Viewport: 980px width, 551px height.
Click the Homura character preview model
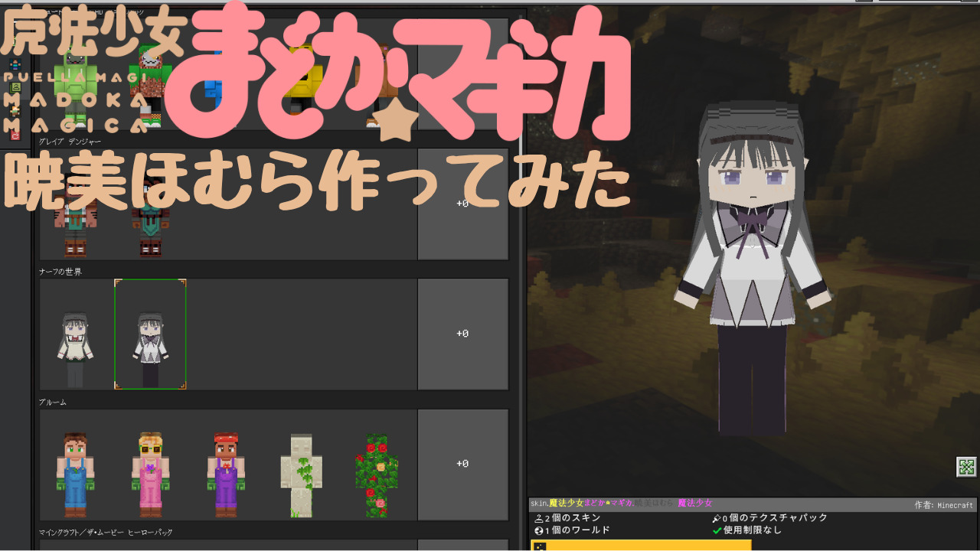click(752, 268)
